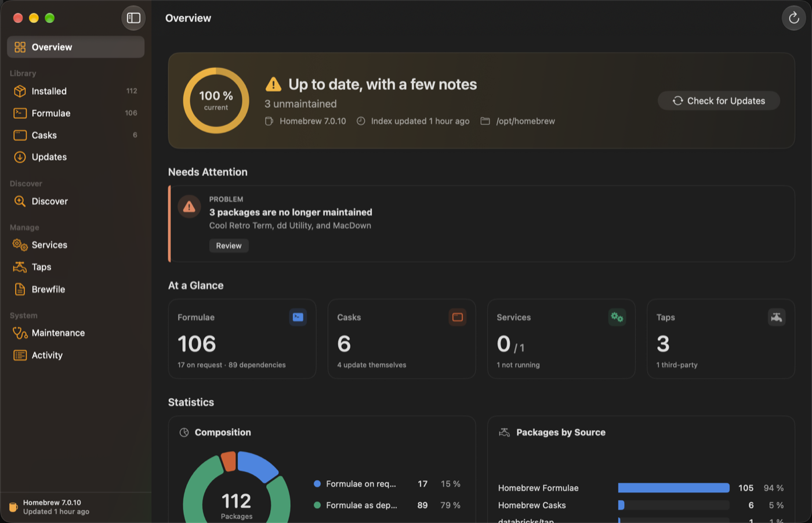Open the Installed library section
The height and width of the screenshot is (523, 812).
point(75,91)
